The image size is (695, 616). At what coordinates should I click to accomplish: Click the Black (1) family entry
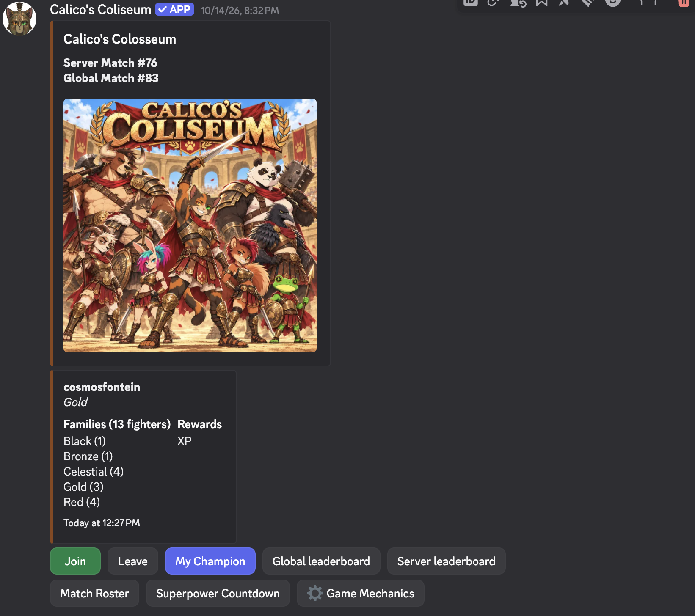click(x=85, y=441)
